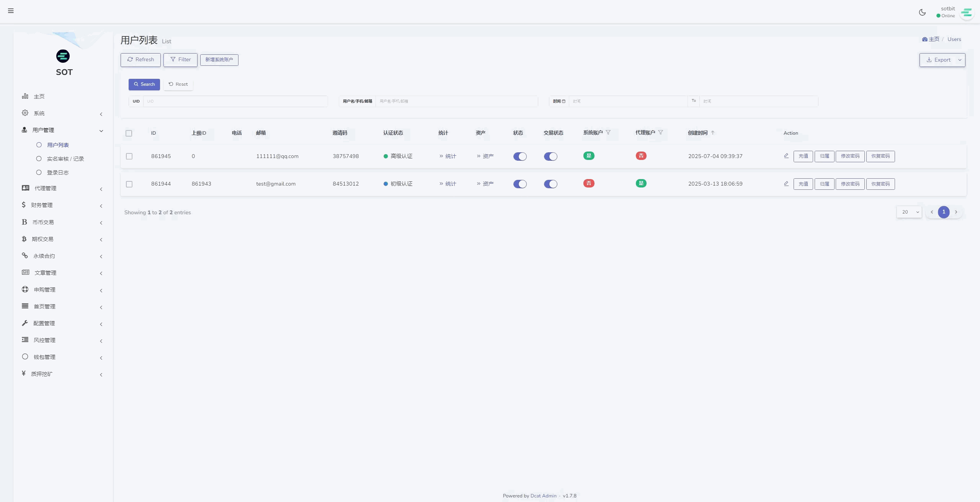Click edit pencil icon for user 861945

pyautogui.click(x=786, y=156)
